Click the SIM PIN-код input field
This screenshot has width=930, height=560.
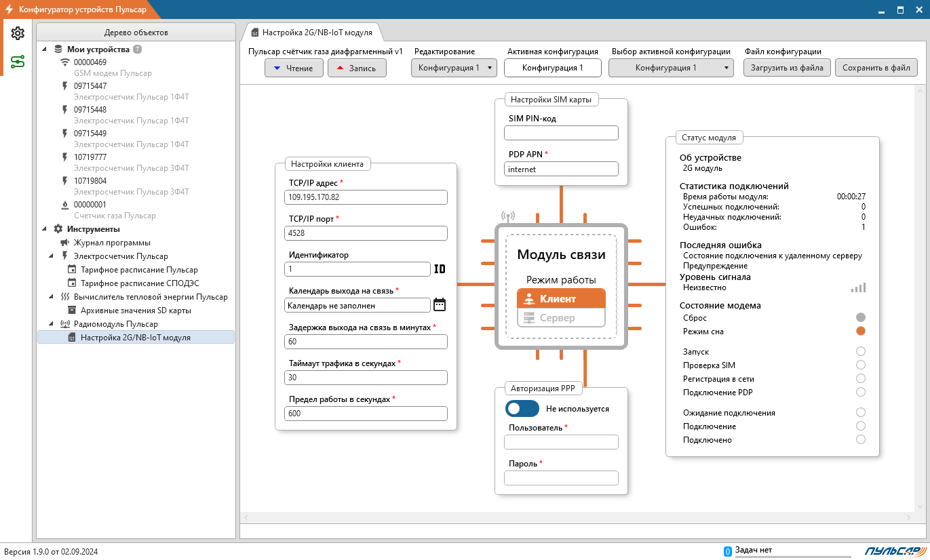561,133
